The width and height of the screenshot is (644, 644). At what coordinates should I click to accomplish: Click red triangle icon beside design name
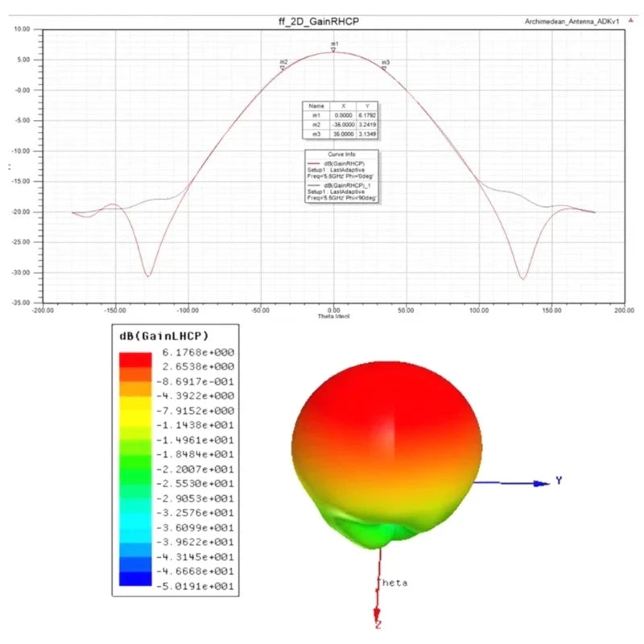(x=630, y=20)
